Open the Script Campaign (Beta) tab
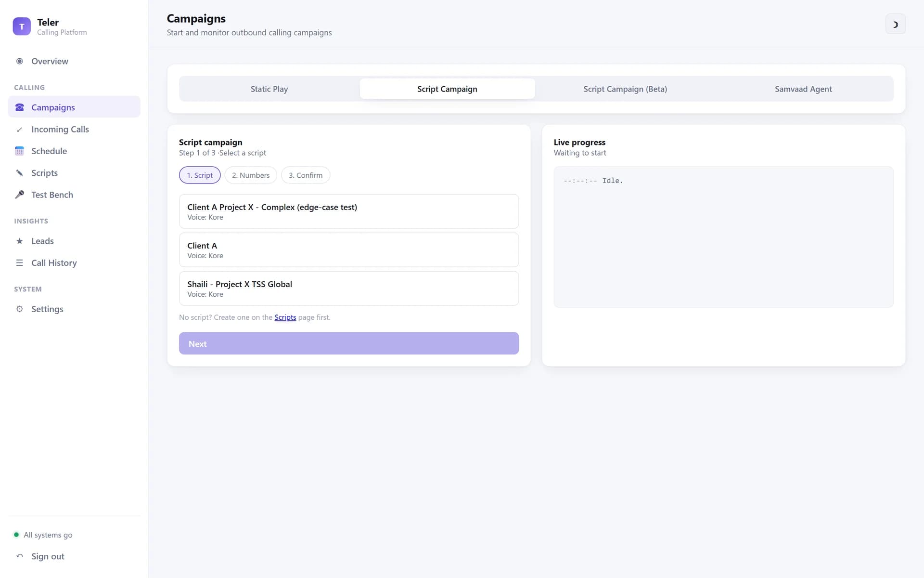Image resolution: width=924 pixels, height=578 pixels. coord(625,89)
